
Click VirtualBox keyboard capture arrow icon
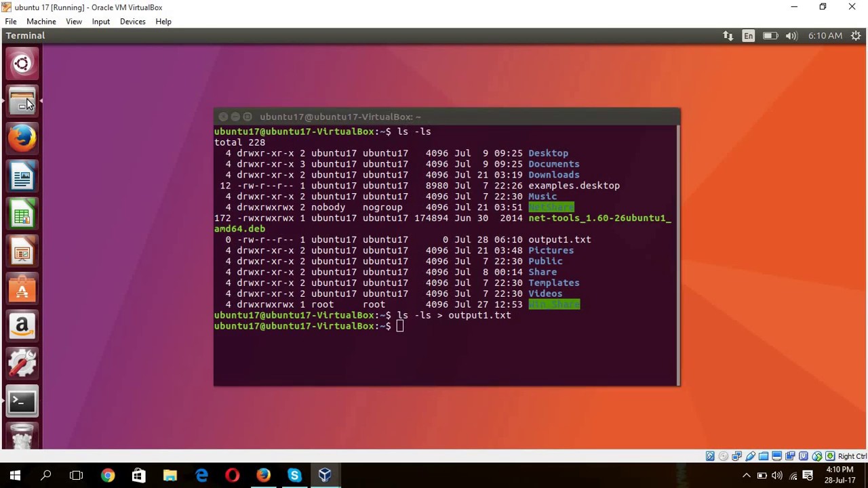(x=830, y=456)
